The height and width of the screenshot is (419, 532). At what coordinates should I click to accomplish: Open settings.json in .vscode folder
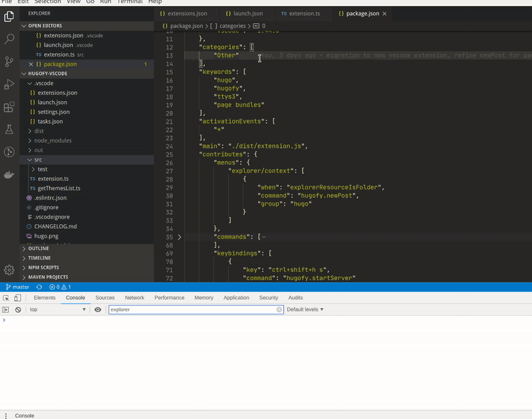point(54,112)
